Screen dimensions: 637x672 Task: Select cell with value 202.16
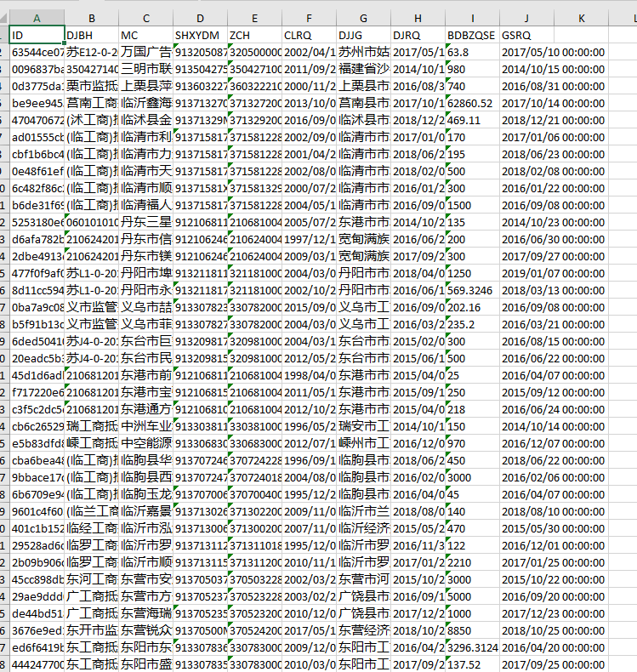point(473,307)
